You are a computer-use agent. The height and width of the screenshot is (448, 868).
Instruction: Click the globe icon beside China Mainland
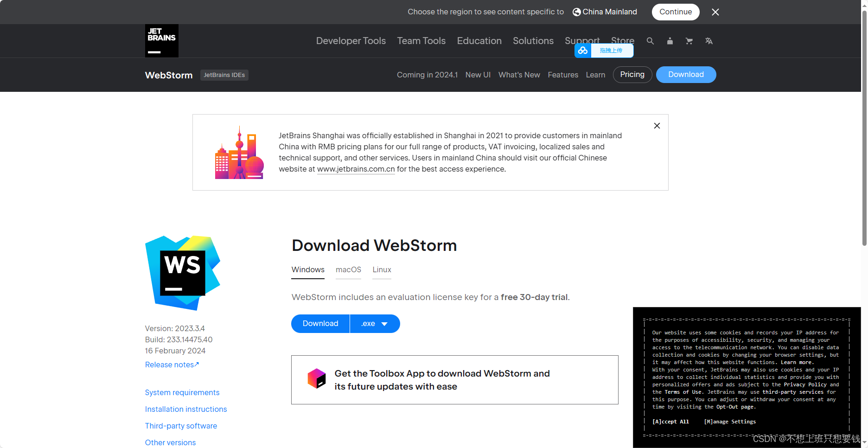(577, 12)
